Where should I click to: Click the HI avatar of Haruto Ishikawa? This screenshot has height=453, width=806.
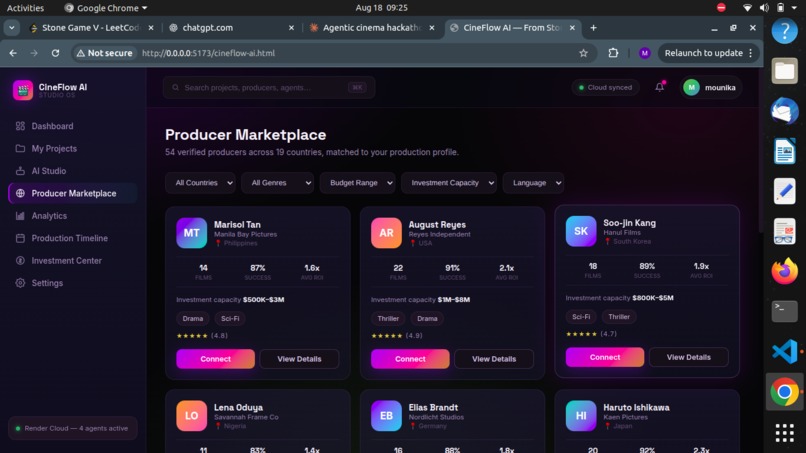coord(581,415)
